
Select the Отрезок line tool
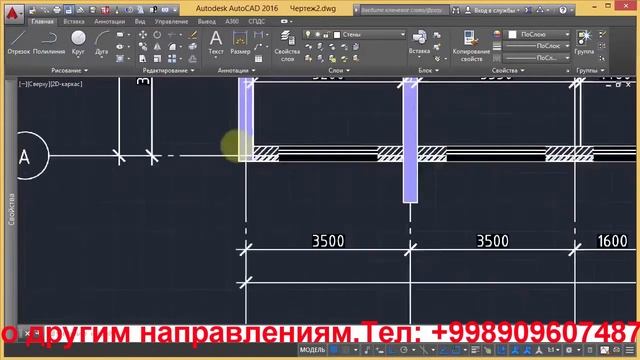click(x=18, y=43)
